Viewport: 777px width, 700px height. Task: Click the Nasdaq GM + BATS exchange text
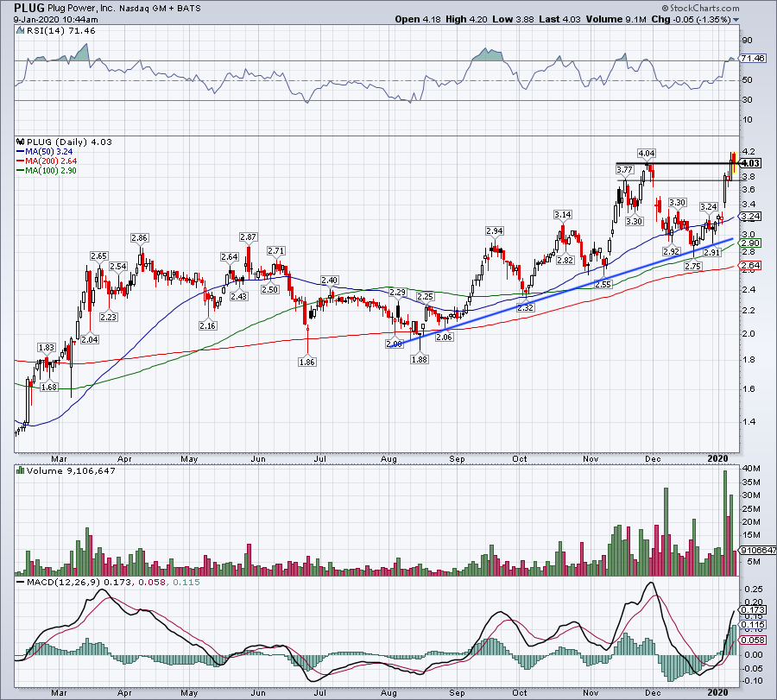point(160,9)
